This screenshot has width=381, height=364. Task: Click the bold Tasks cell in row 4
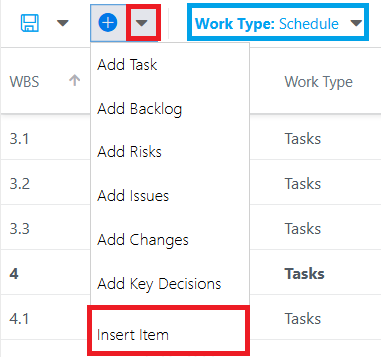pyautogui.click(x=304, y=274)
